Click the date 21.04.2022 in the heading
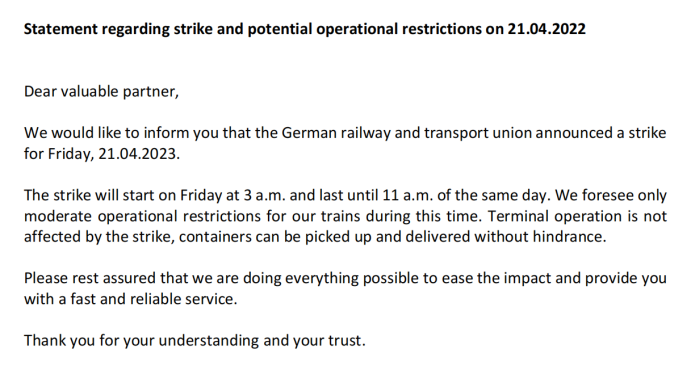 tap(546, 29)
